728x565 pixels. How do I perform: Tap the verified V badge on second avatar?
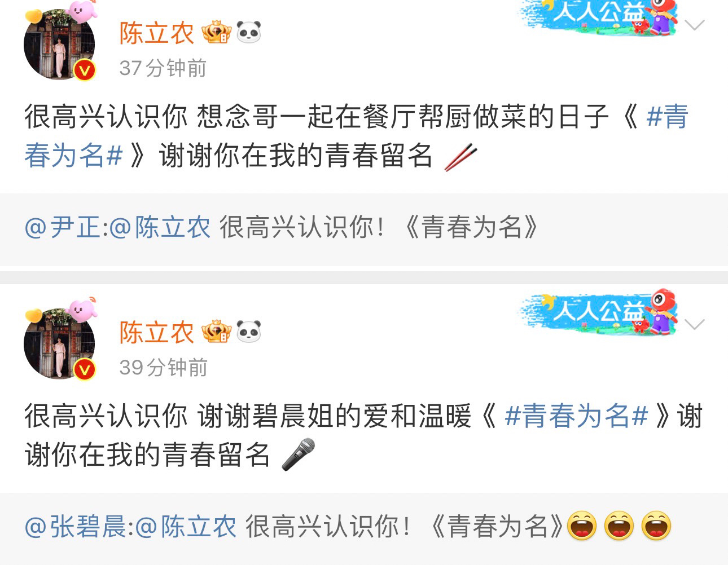click(x=85, y=370)
